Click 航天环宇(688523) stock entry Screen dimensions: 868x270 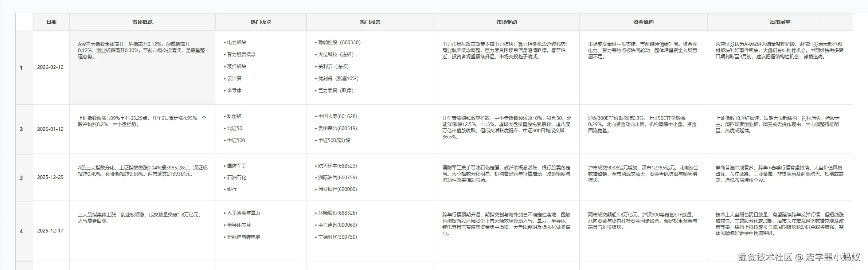pos(336,166)
